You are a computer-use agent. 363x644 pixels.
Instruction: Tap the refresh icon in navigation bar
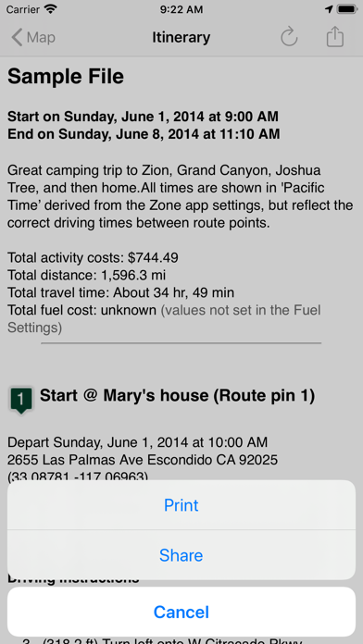289,37
